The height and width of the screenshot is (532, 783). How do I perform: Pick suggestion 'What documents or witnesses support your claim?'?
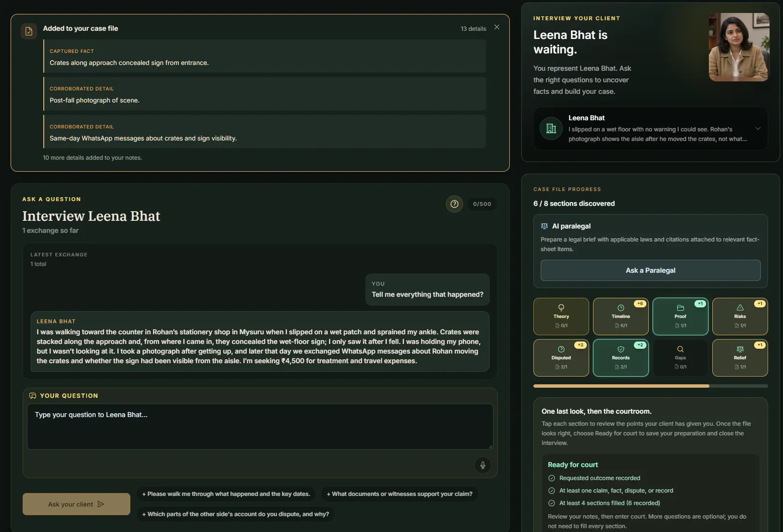tap(399, 494)
